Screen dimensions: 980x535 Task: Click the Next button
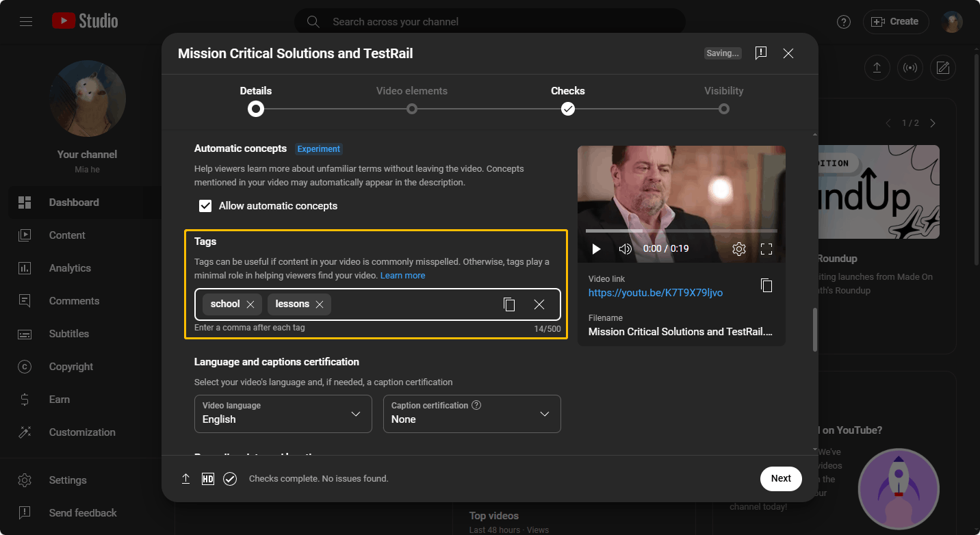click(781, 479)
